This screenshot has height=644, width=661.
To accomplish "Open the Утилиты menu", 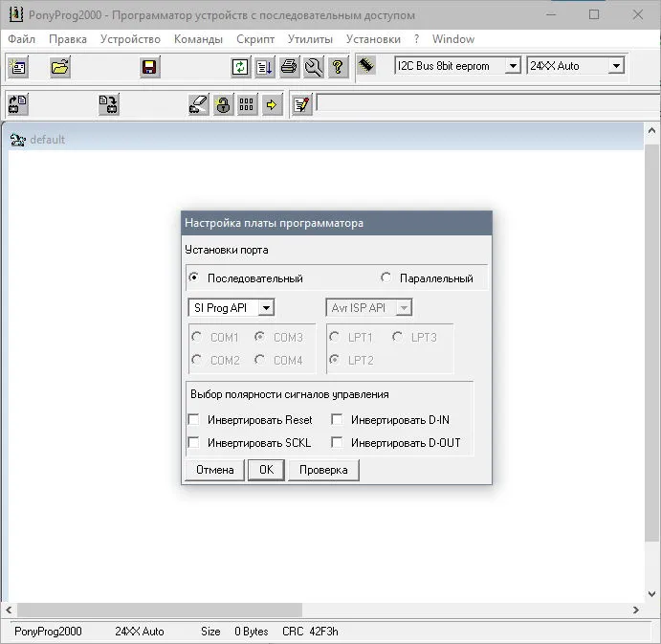I will click(310, 39).
